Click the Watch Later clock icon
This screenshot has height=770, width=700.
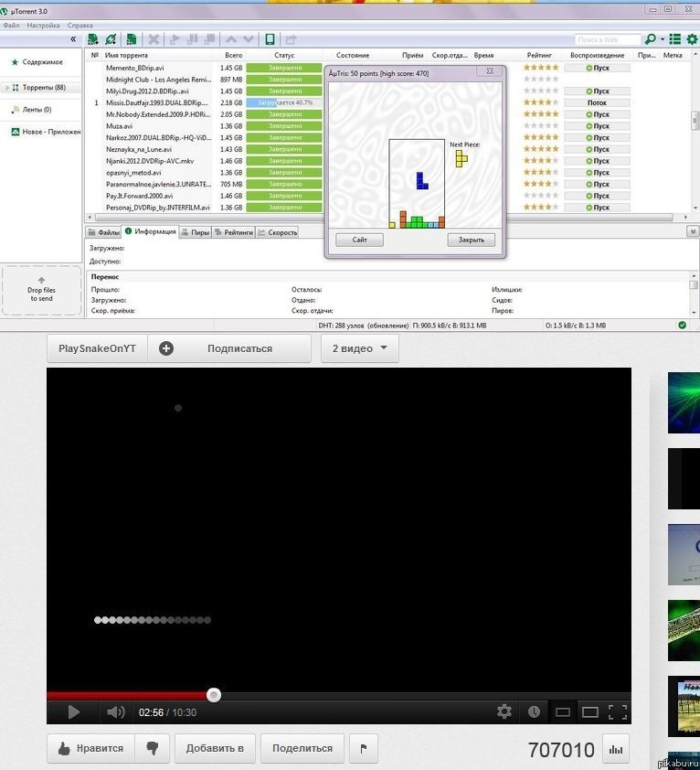pos(534,711)
